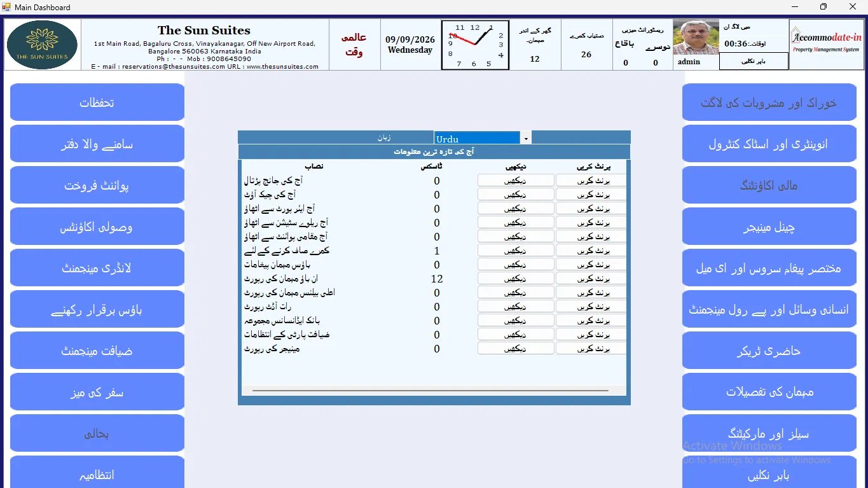The image size is (868, 488).
Task: Open the سفر کی میز (Travel Desk) module
Action: (97, 392)
